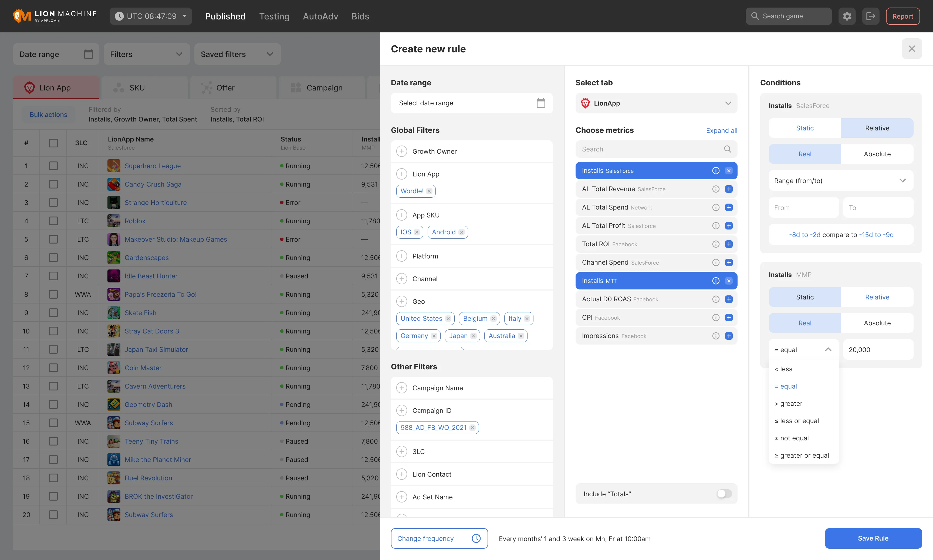Remove the Wordle! filter chip

429,191
